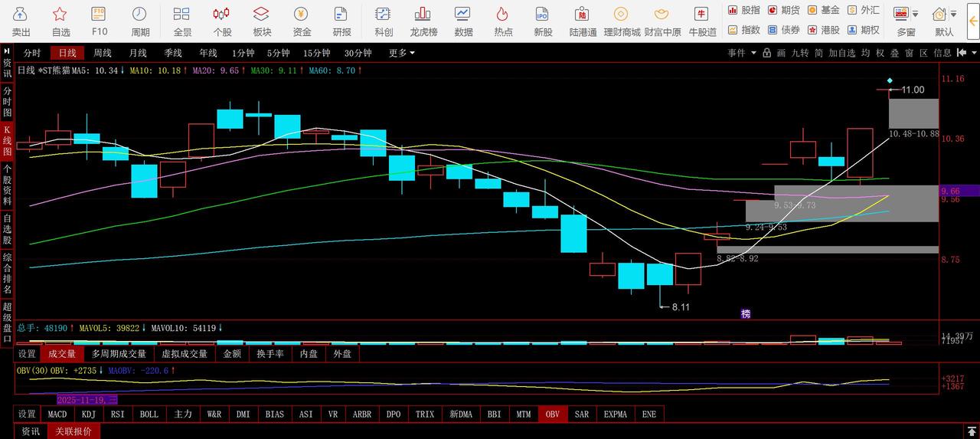This screenshot has width=980, height=439.
Task: Open the 债券 bonds shortcut
Action: (x=783, y=30)
